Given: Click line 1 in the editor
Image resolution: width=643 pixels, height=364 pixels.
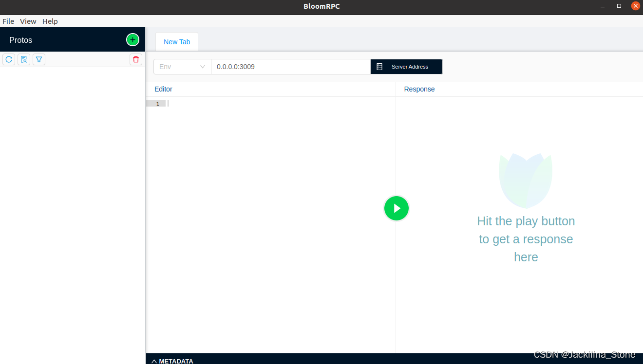Looking at the screenshot, I should 280,104.
